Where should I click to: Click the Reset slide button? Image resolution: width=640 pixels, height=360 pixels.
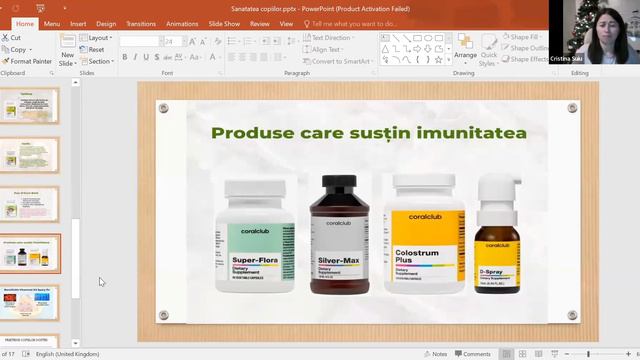coord(92,49)
